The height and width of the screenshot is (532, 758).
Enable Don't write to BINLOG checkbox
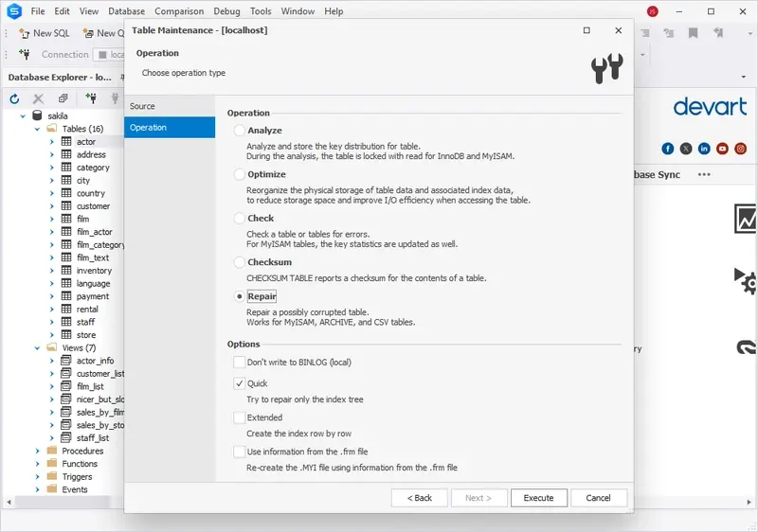[x=240, y=362]
